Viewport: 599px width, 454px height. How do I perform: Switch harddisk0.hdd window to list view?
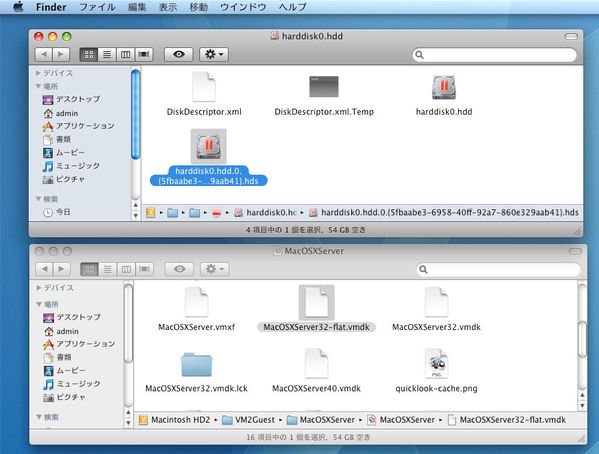[x=107, y=54]
